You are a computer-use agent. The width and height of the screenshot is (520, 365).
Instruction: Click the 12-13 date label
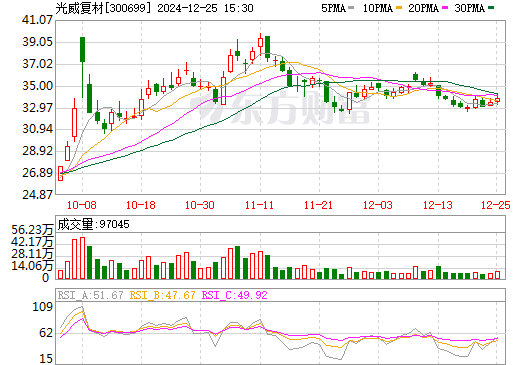pos(438,205)
